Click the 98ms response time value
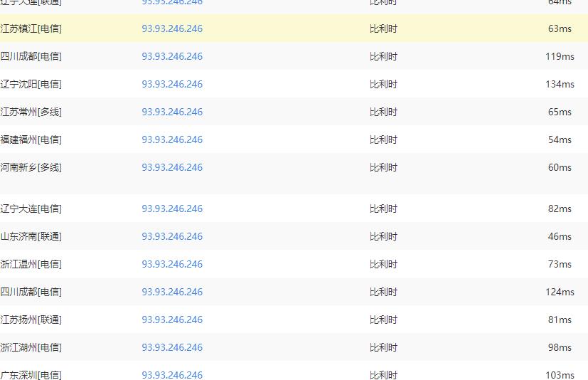The height and width of the screenshot is (380, 588). click(x=560, y=348)
